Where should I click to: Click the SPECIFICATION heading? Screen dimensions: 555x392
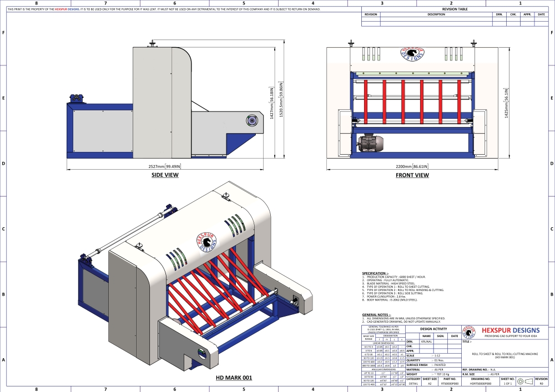click(375, 273)
